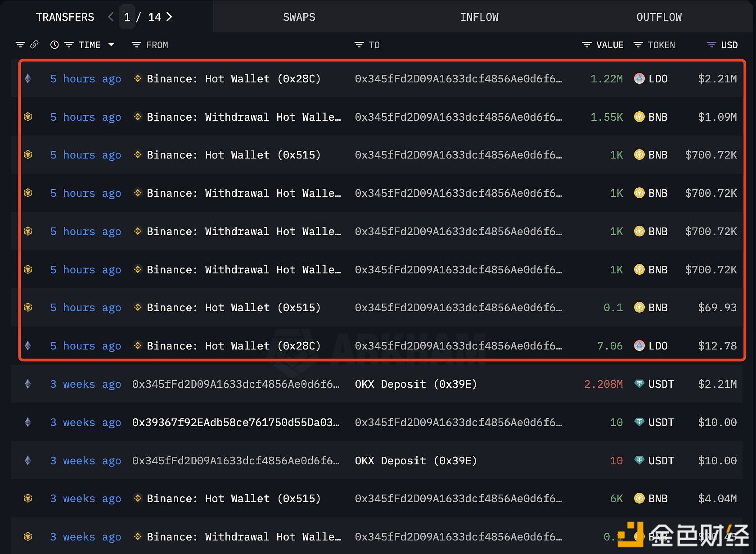Click Ethereum chain icon on 1.22M LDO row

pyautogui.click(x=28, y=79)
